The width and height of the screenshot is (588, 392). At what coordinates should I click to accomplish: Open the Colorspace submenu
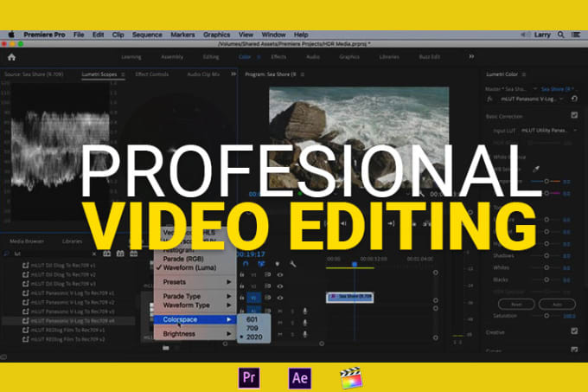click(195, 319)
